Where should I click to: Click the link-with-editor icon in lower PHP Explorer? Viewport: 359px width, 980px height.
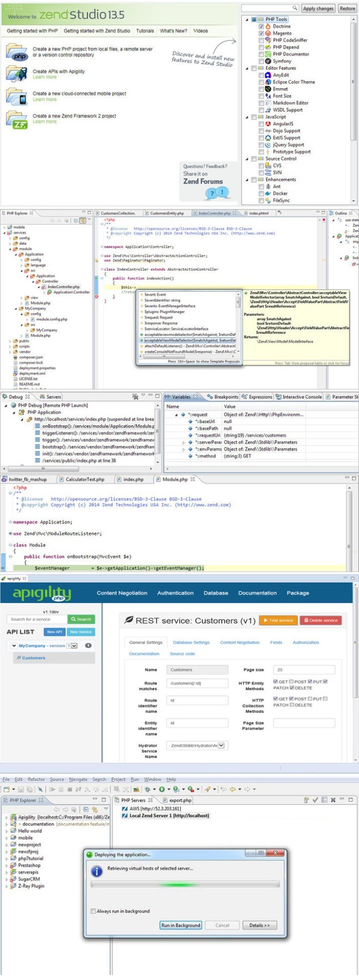click(94, 810)
